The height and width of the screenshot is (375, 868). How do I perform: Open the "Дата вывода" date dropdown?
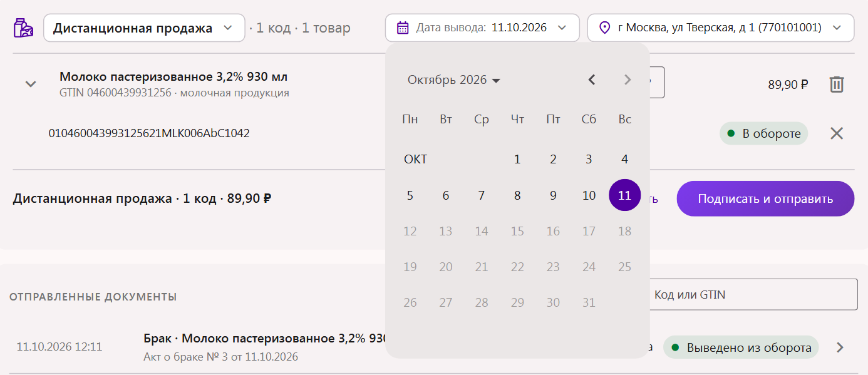482,28
